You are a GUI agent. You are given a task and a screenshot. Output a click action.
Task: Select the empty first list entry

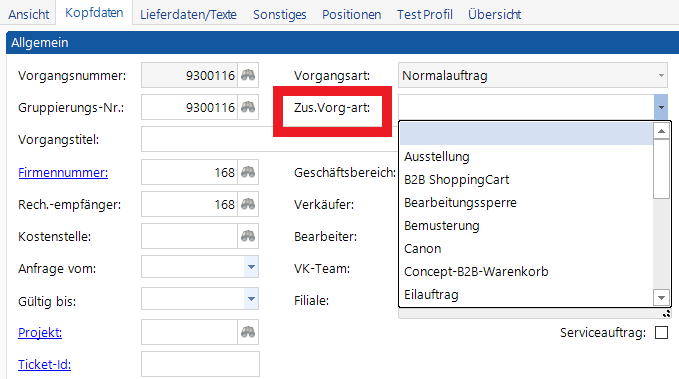526,133
